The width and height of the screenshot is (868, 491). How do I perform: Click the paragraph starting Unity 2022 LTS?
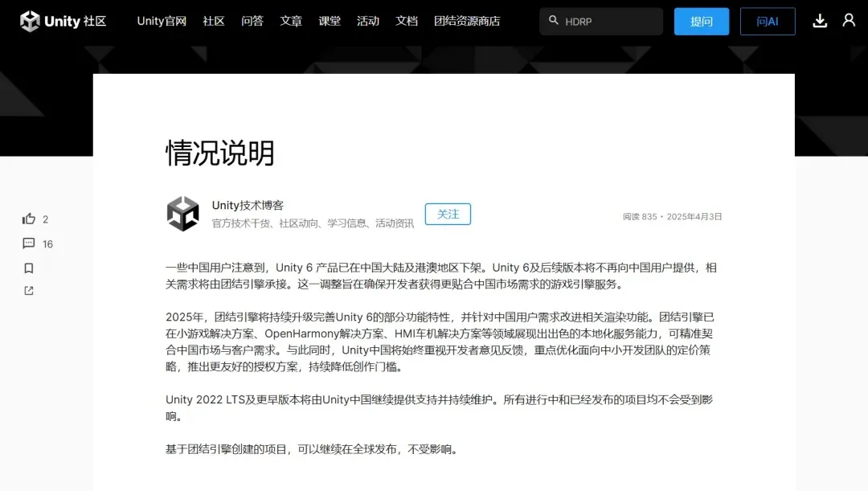pos(440,407)
